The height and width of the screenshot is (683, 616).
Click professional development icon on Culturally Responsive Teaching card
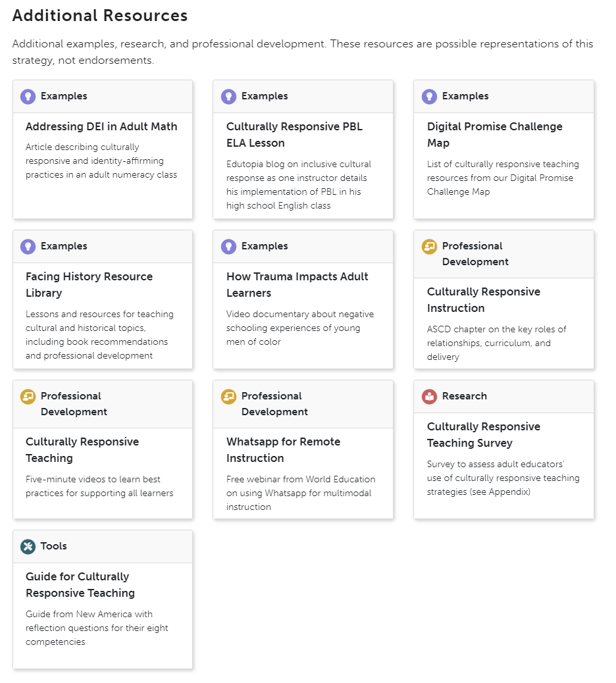coord(28,397)
